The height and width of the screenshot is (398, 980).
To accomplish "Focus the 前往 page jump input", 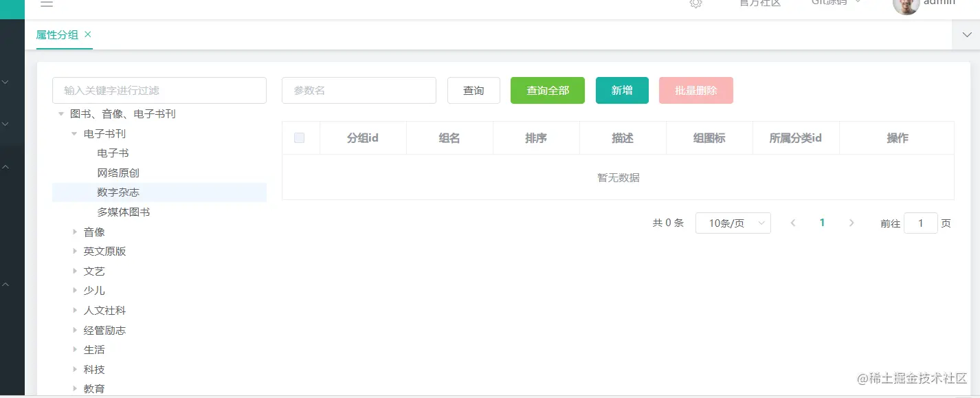I will pyautogui.click(x=921, y=223).
